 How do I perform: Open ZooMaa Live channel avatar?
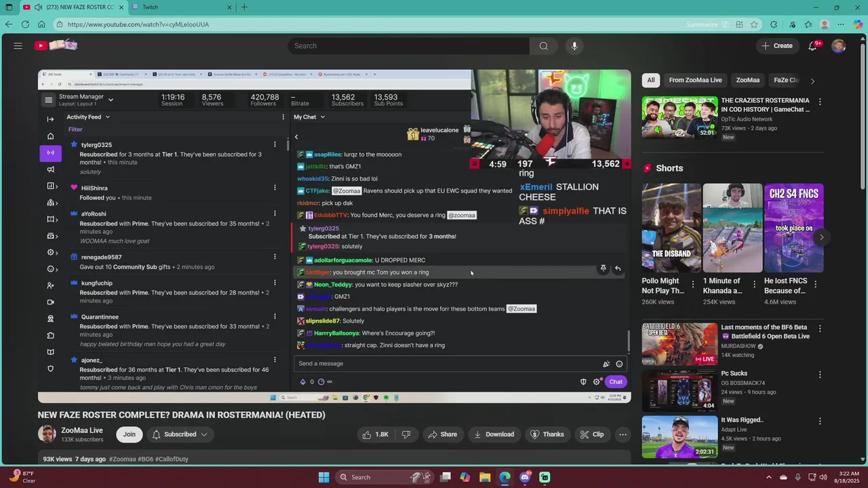[47, 434]
